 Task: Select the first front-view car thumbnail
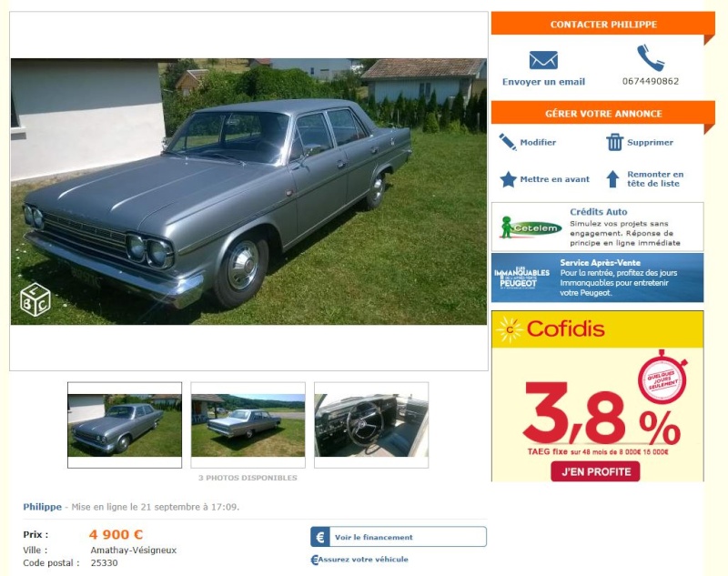[x=125, y=425]
